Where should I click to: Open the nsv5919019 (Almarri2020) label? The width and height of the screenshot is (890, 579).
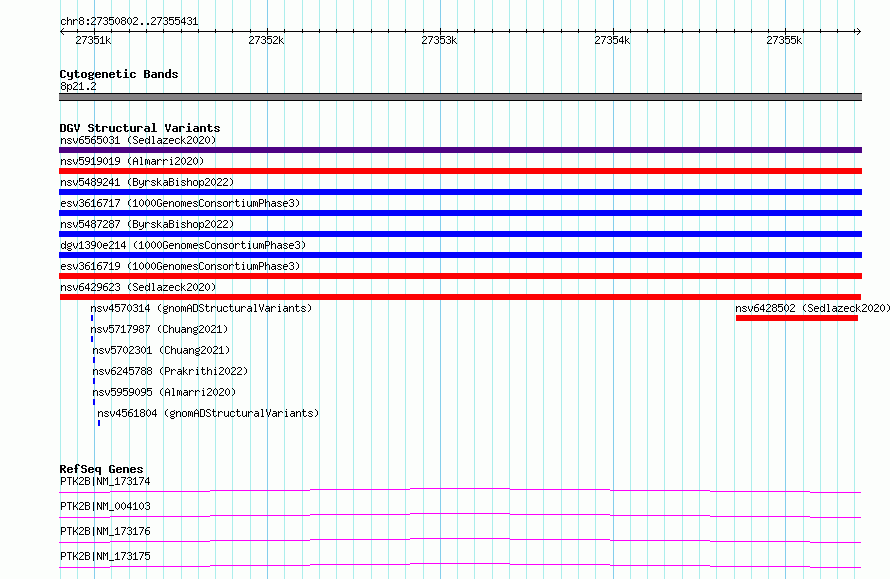(x=132, y=161)
